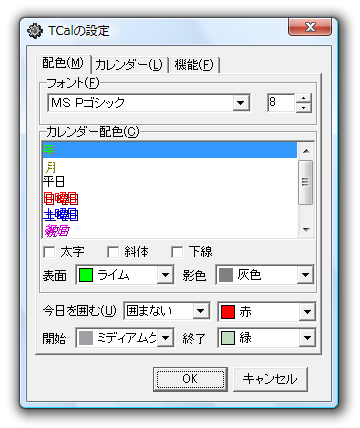This screenshot has height=428, width=360.
Task: Click the list scrollbar's down arrow
Action: point(306,230)
